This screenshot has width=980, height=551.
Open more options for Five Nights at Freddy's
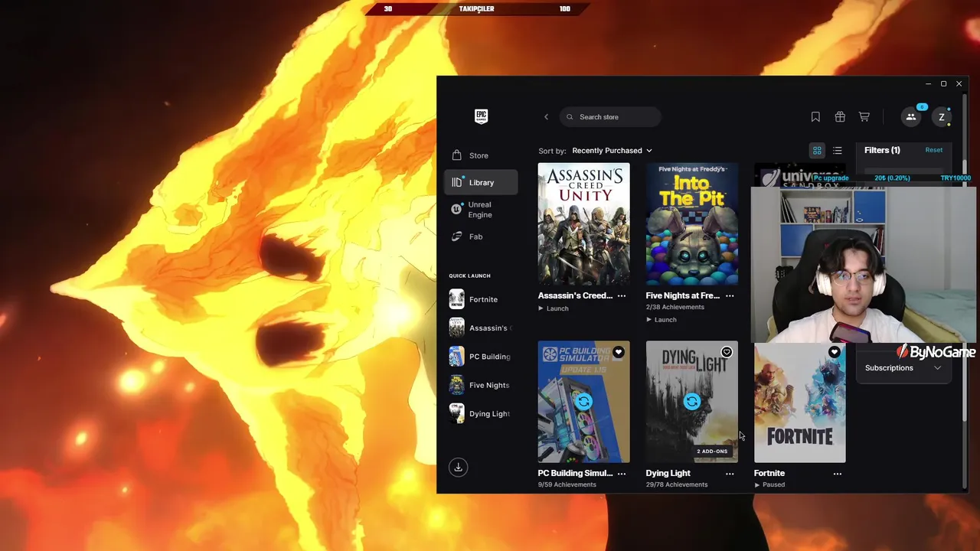[730, 295]
